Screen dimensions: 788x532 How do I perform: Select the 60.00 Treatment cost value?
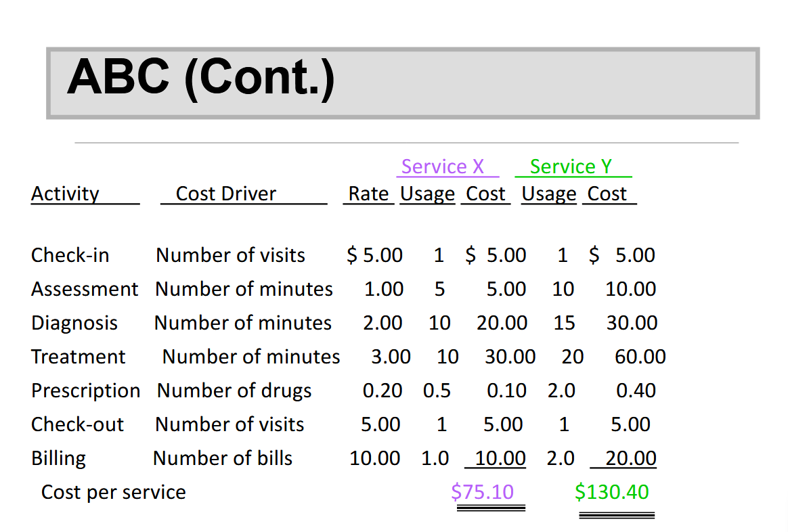point(640,357)
